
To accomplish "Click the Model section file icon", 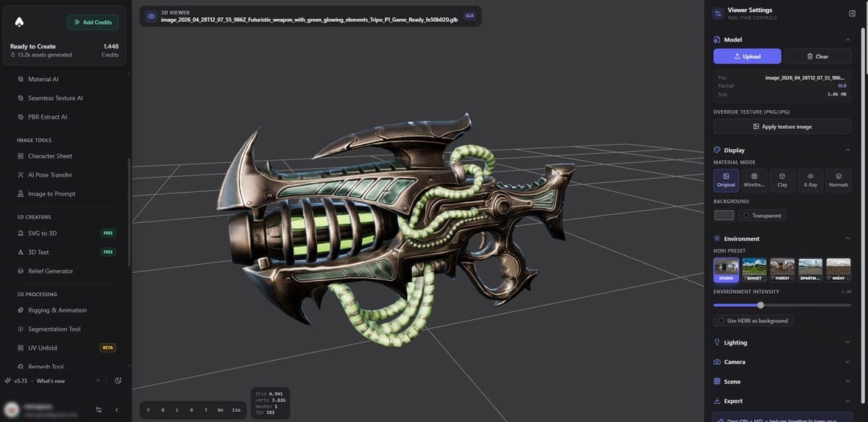I will pos(717,40).
